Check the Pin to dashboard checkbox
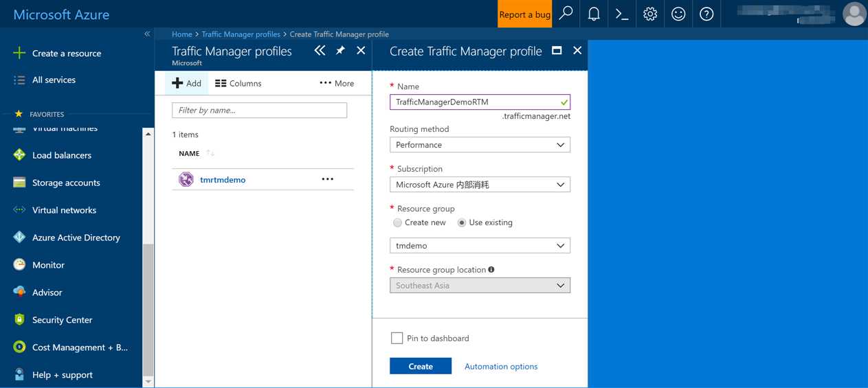868x388 pixels. 397,338
